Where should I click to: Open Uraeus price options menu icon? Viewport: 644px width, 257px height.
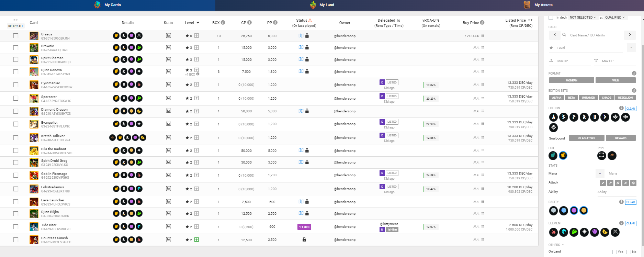(x=483, y=36)
